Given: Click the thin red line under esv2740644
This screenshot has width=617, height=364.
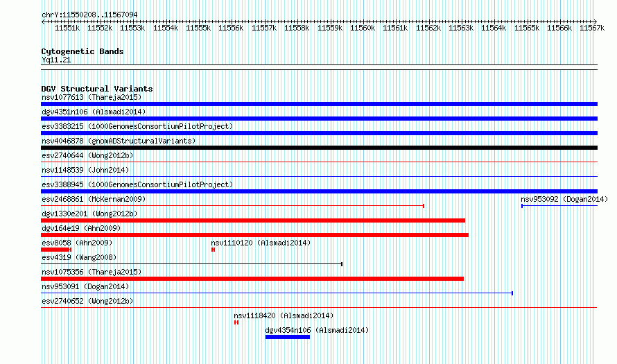Looking at the screenshot, I should pos(319,162).
